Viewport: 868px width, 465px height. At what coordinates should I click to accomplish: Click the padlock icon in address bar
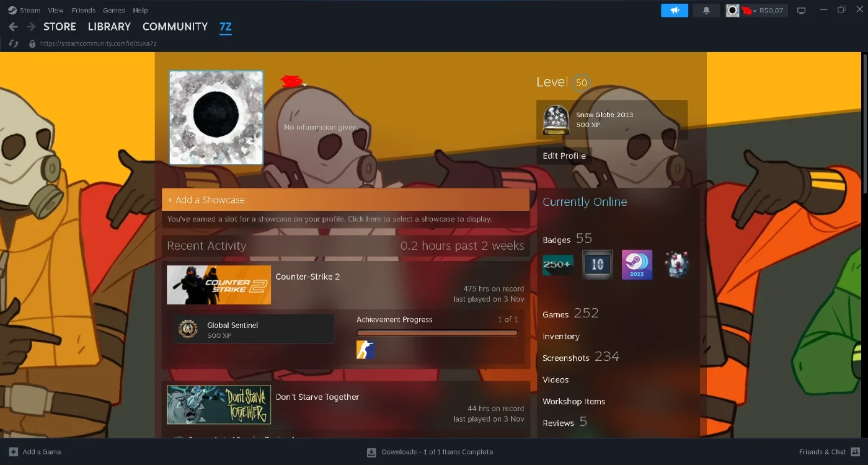click(32, 43)
